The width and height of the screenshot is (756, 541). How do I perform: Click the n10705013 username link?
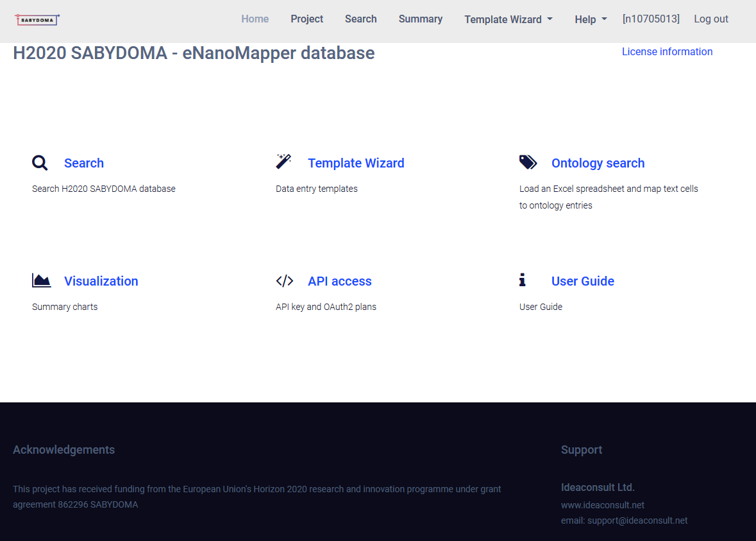coord(650,19)
